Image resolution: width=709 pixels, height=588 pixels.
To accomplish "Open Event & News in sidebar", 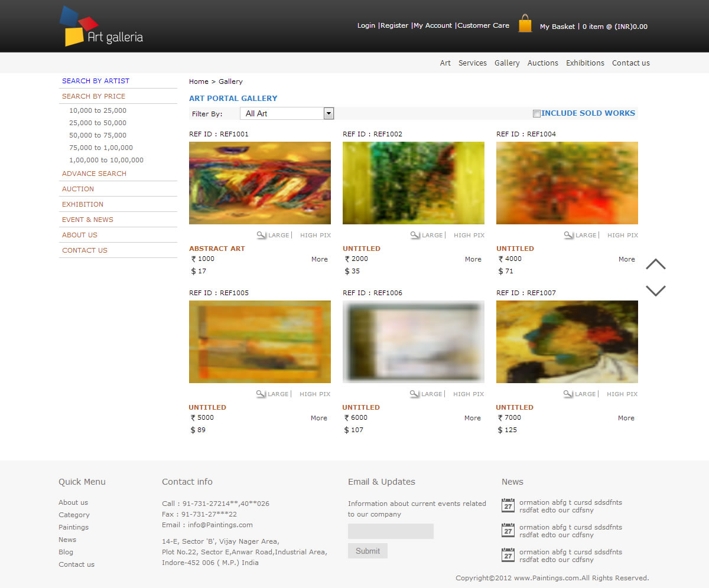I will pos(88,220).
